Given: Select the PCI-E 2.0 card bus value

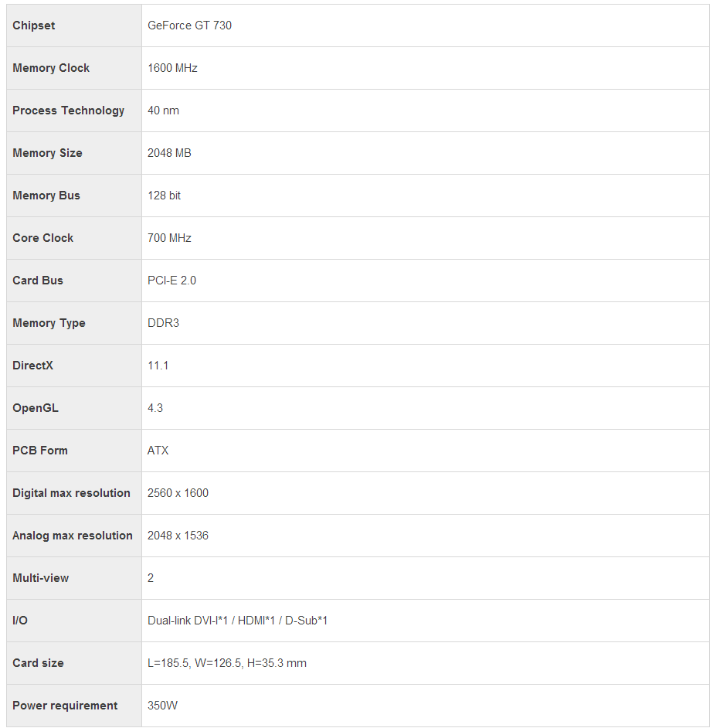Looking at the screenshot, I should [171, 281].
